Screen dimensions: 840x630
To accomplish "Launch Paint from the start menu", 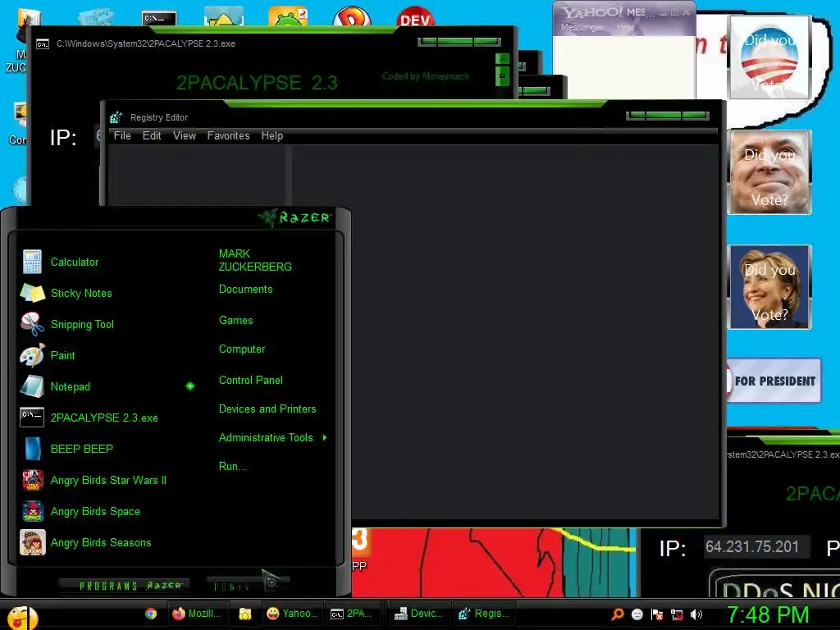I will click(48, 355).
